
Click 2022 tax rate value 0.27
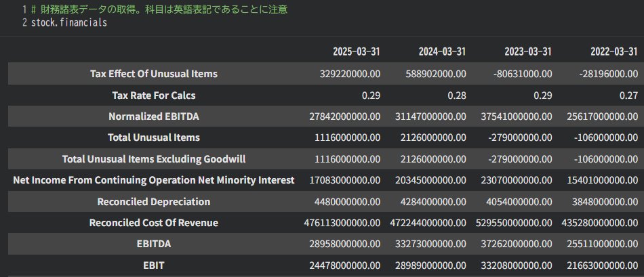(x=629, y=95)
